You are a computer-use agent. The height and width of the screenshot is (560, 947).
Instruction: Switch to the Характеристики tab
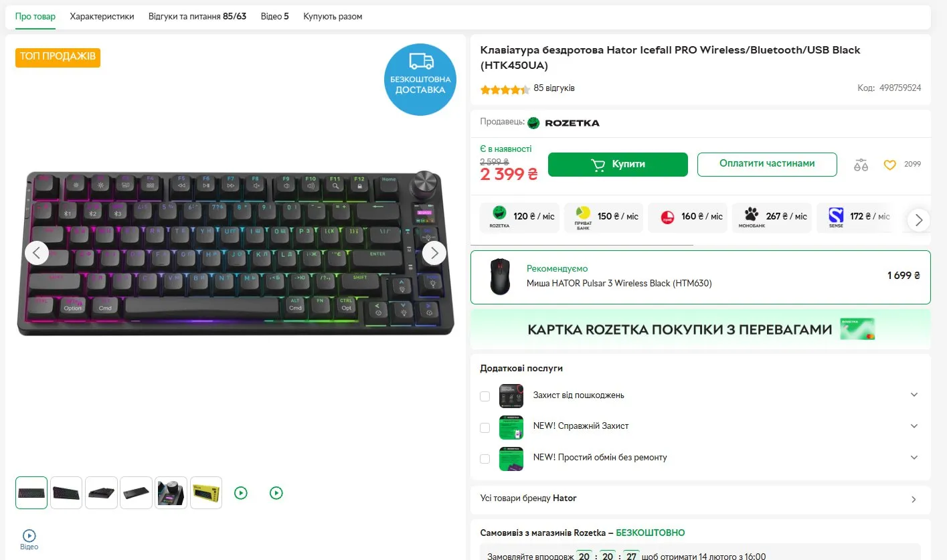coord(102,16)
